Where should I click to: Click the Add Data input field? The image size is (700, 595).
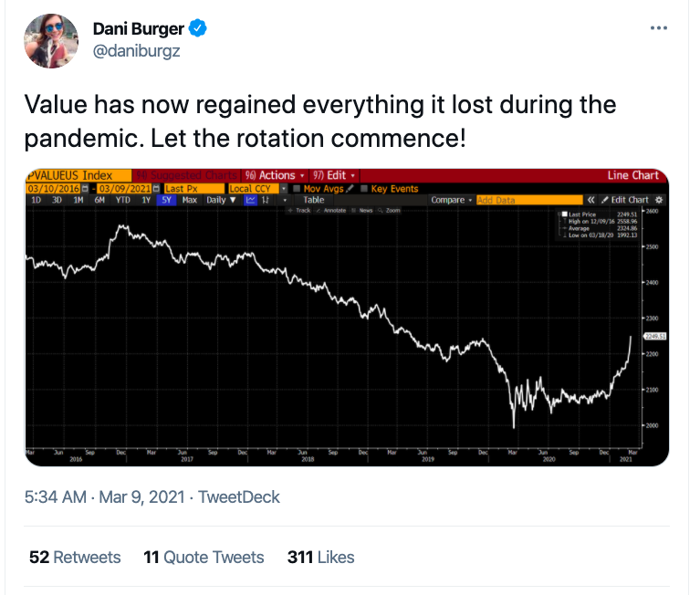528,200
